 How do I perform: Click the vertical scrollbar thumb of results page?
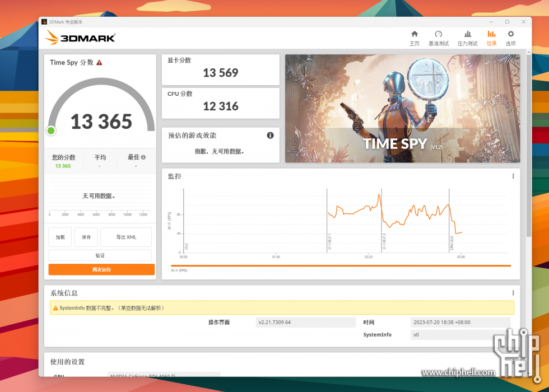[529, 145]
